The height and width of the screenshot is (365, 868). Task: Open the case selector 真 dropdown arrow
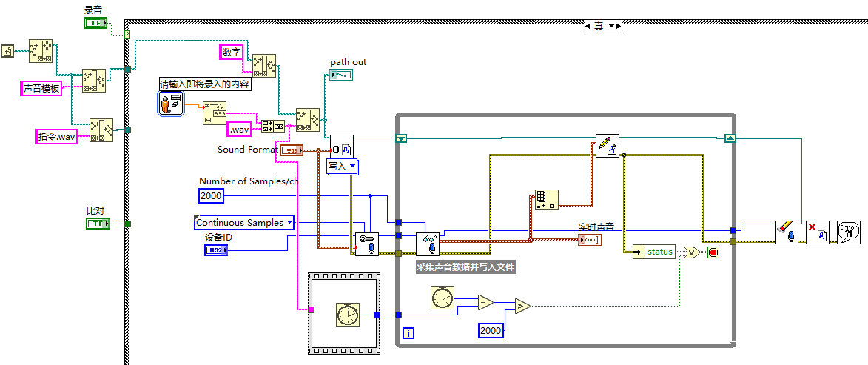click(611, 26)
